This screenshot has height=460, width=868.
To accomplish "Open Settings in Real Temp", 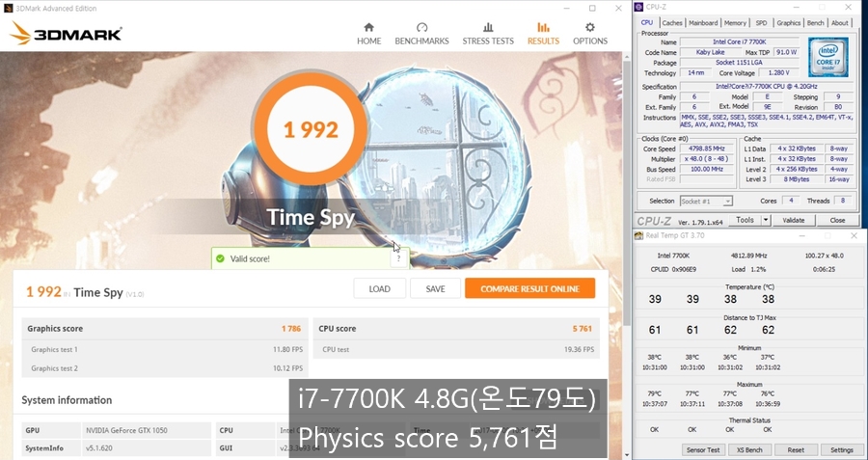I will 841,450.
